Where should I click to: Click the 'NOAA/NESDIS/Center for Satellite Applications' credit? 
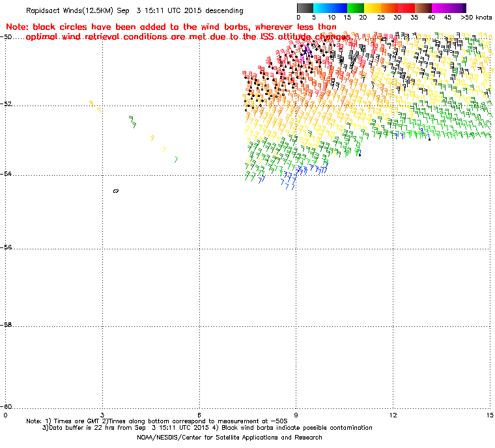click(x=229, y=438)
